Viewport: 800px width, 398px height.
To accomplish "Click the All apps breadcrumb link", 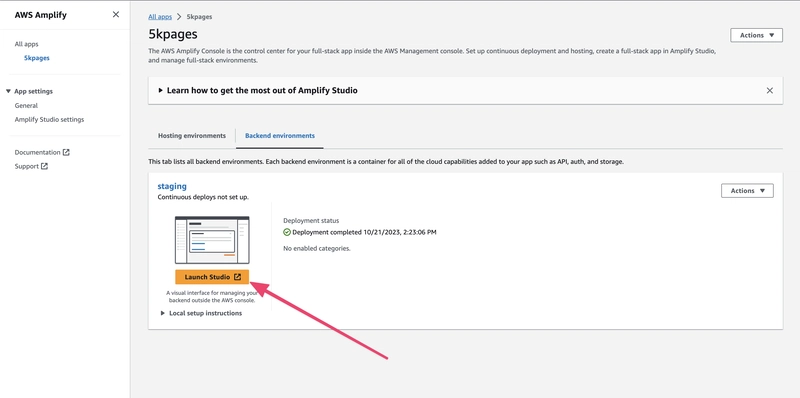I will tap(160, 17).
